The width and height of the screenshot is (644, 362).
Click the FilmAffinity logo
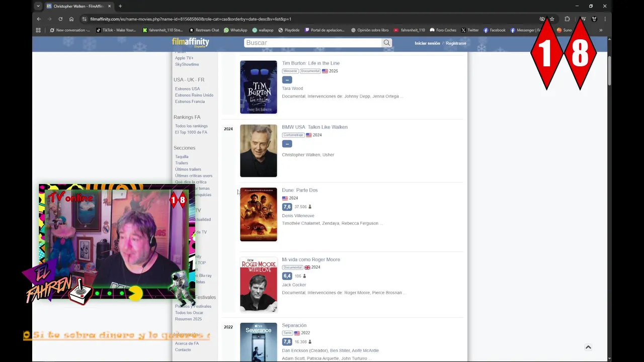pos(190,43)
